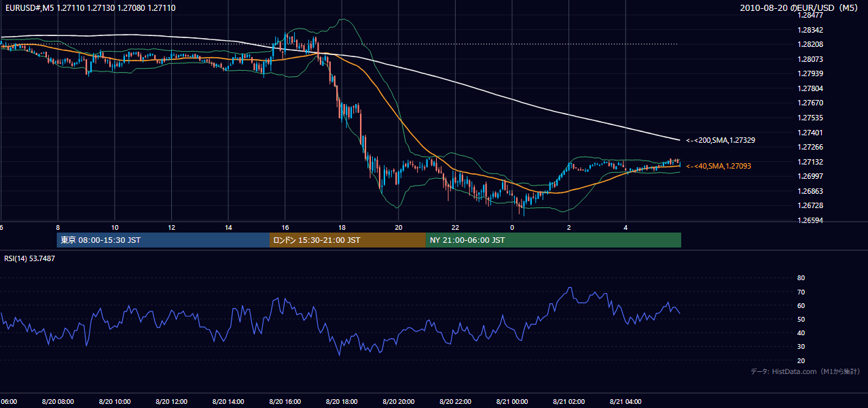Click bottom time label 8/20 08:00
This screenshot has height=408, width=868.
coord(58,402)
